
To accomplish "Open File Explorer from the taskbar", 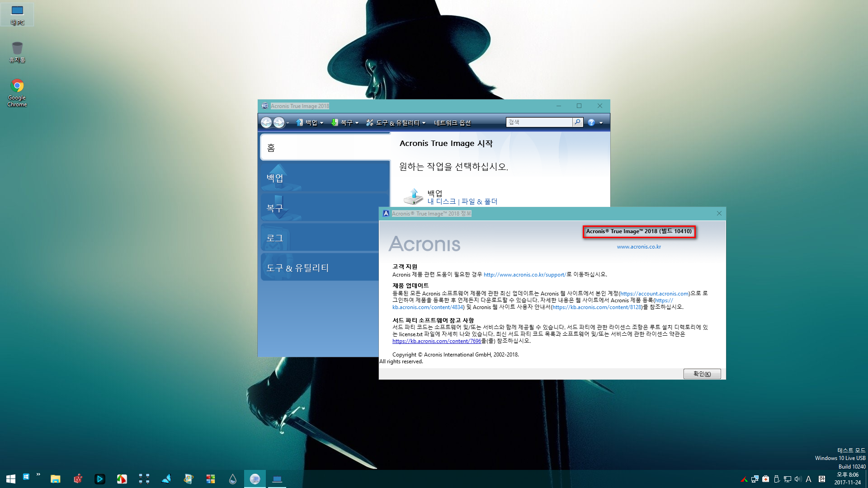I will coord(56,479).
